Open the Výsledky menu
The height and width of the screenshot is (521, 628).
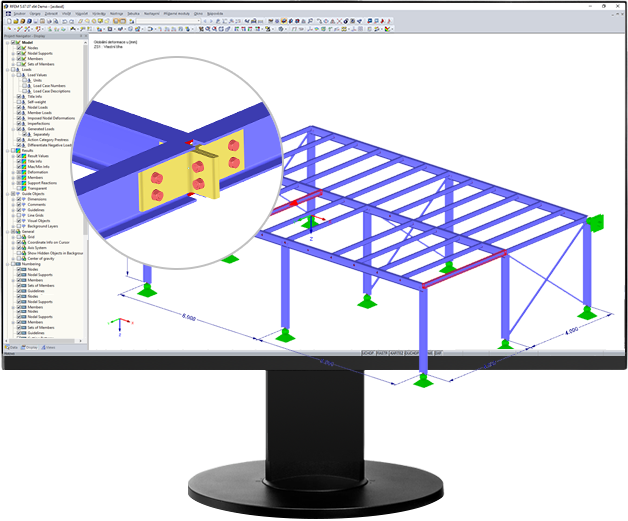(99, 14)
